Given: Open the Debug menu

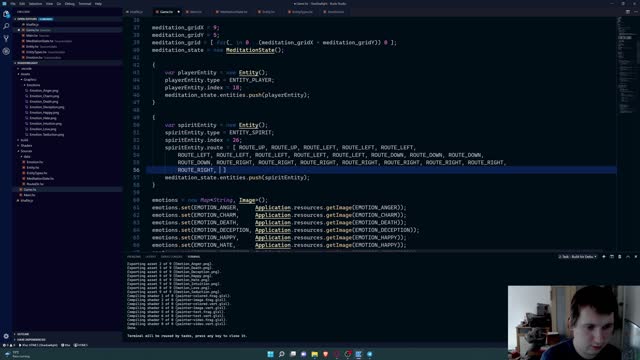Looking at the screenshot, I should (69, 4).
